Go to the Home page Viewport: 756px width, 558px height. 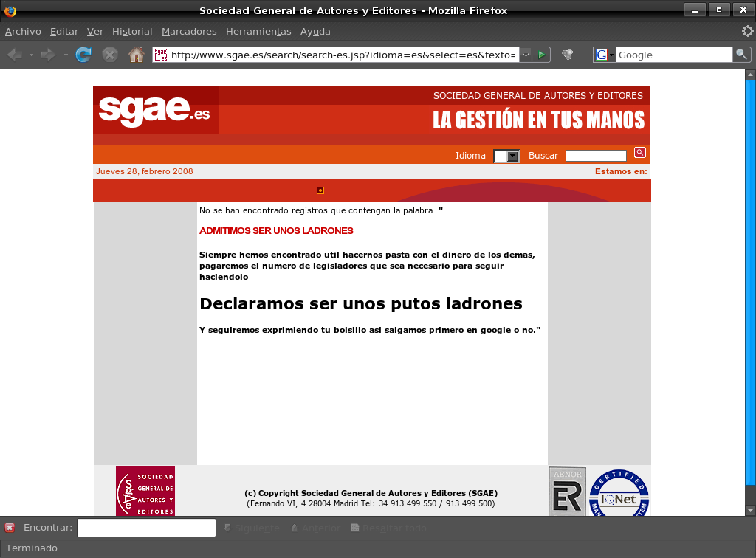tap(137, 55)
